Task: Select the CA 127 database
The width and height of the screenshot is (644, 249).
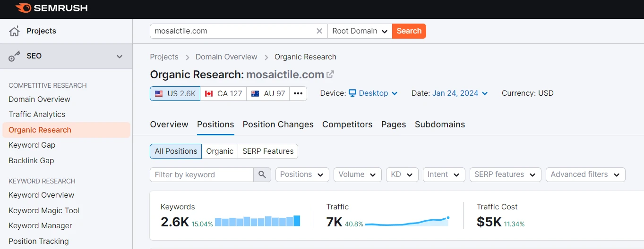Action: (223, 93)
